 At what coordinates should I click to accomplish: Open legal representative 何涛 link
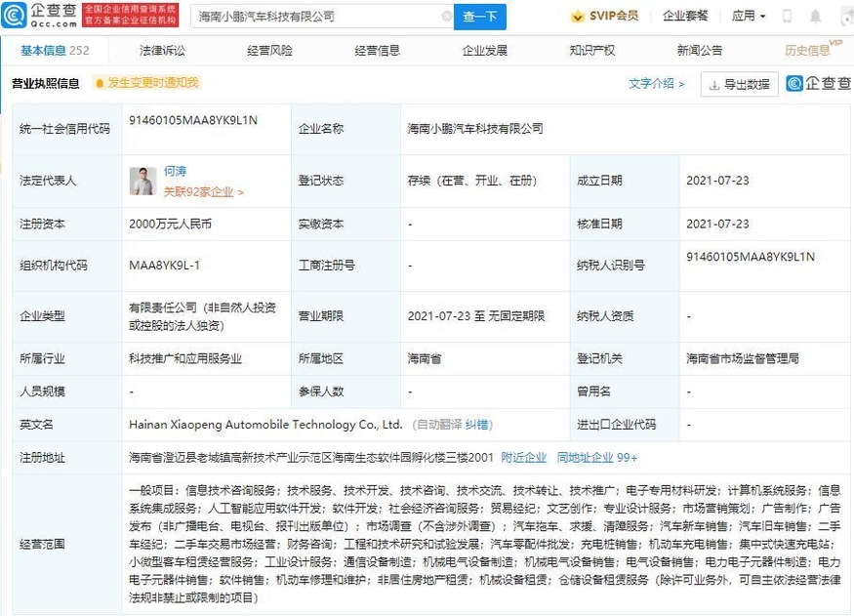click(x=176, y=171)
